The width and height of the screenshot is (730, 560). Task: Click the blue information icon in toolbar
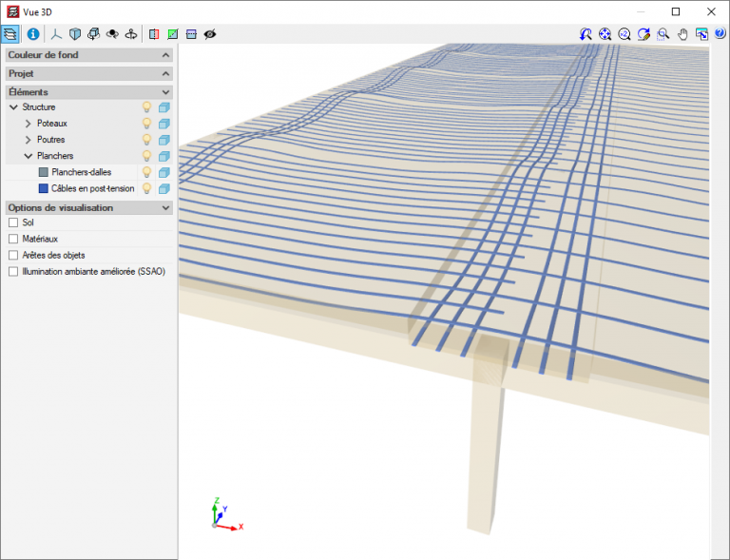[33, 34]
